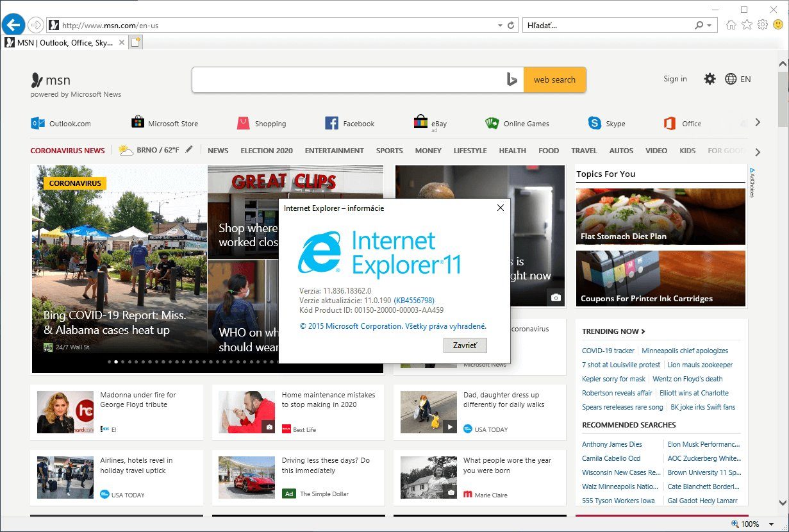This screenshot has height=532, width=789.
Task: Close the dialog with the Zavrieť button
Action: (465, 345)
